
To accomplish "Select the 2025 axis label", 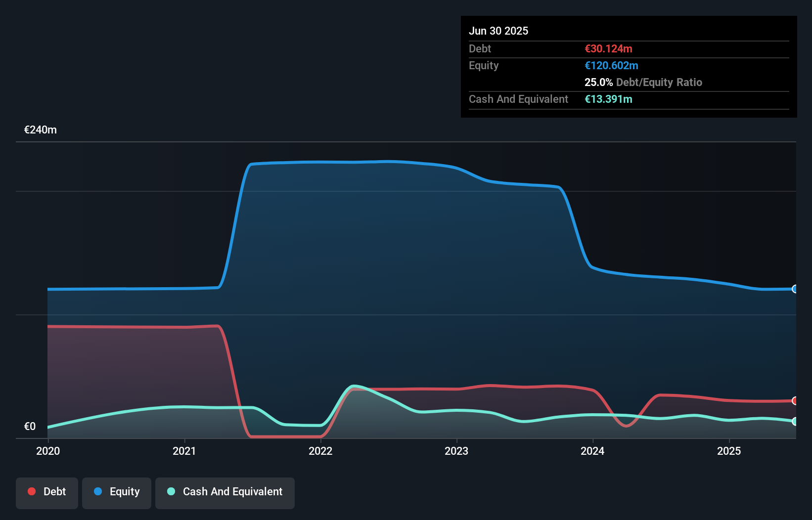I will 730,451.
